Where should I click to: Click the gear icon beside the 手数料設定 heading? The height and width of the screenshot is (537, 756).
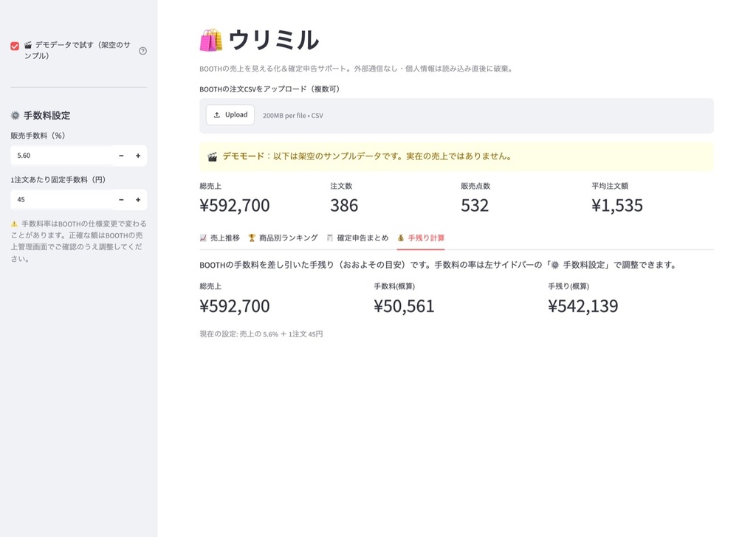(16, 116)
